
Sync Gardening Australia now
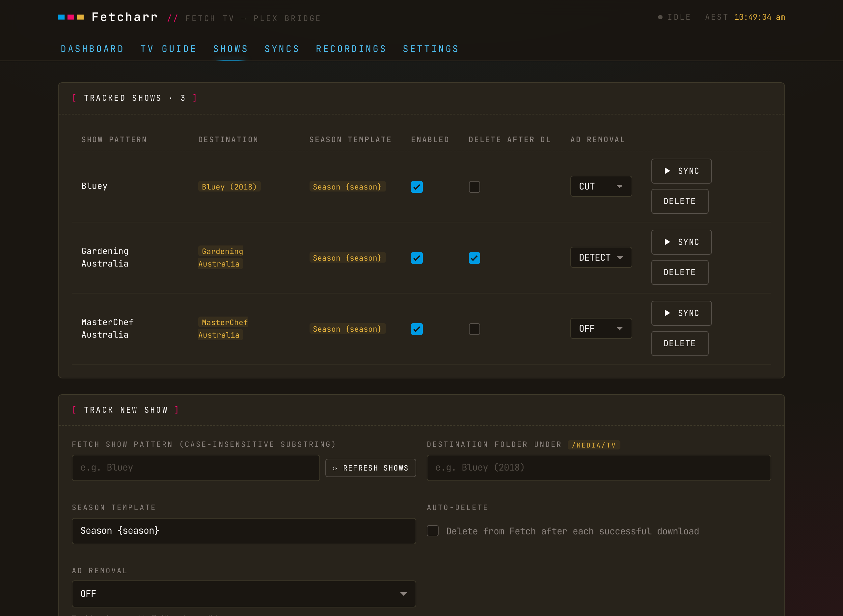click(x=681, y=243)
